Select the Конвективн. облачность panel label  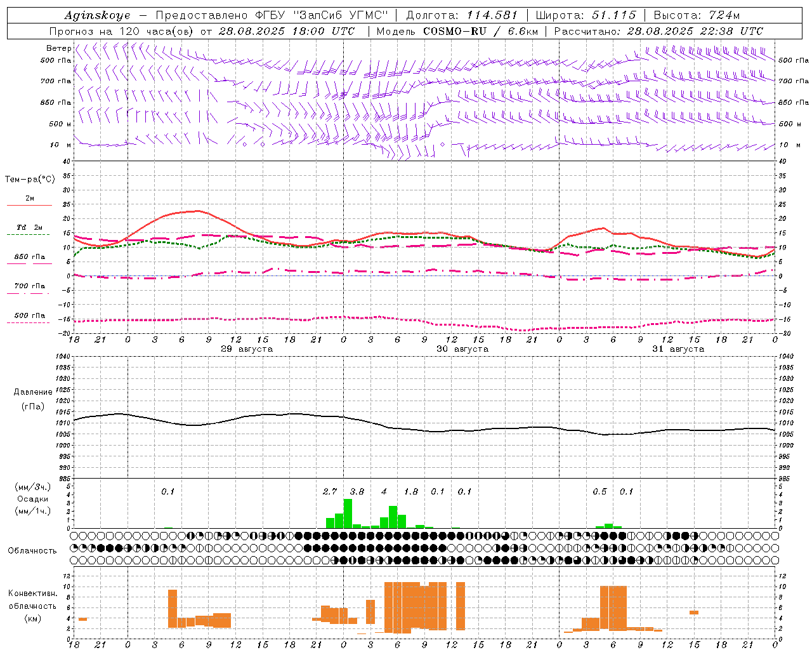tap(32, 600)
